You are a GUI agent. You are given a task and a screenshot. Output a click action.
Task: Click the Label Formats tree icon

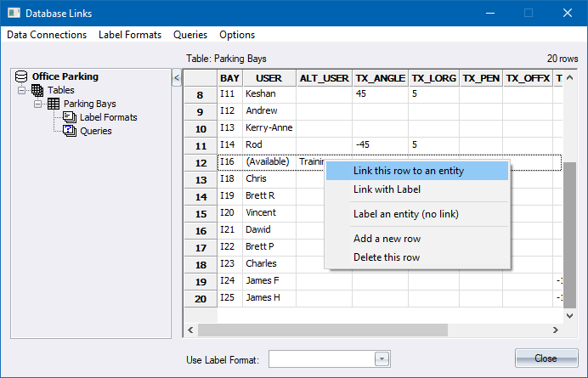(70, 117)
